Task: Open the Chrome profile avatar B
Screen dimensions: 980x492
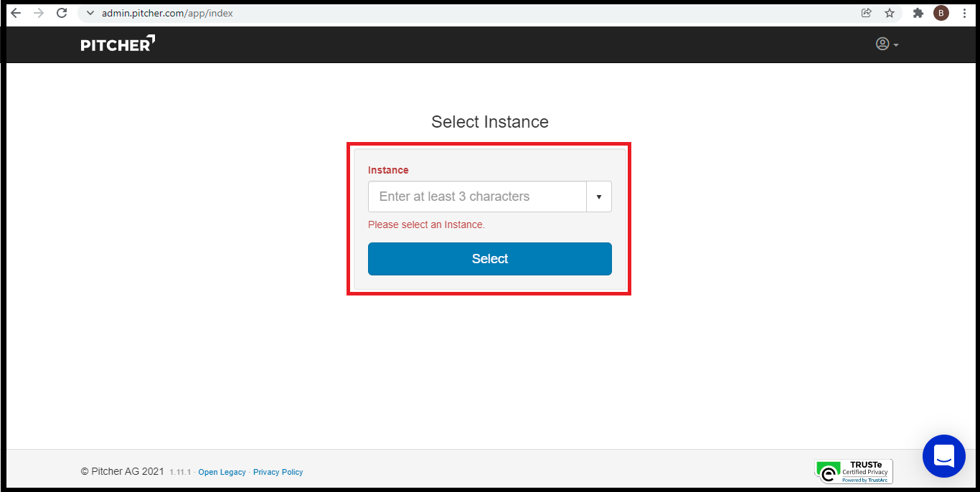Action: 941,13
